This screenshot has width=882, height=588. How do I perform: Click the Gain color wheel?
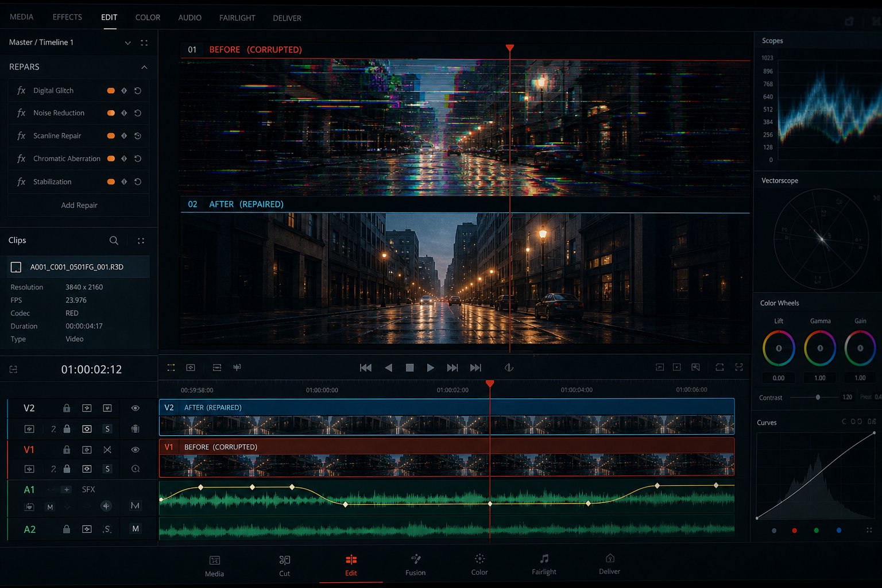tap(860, 348)
